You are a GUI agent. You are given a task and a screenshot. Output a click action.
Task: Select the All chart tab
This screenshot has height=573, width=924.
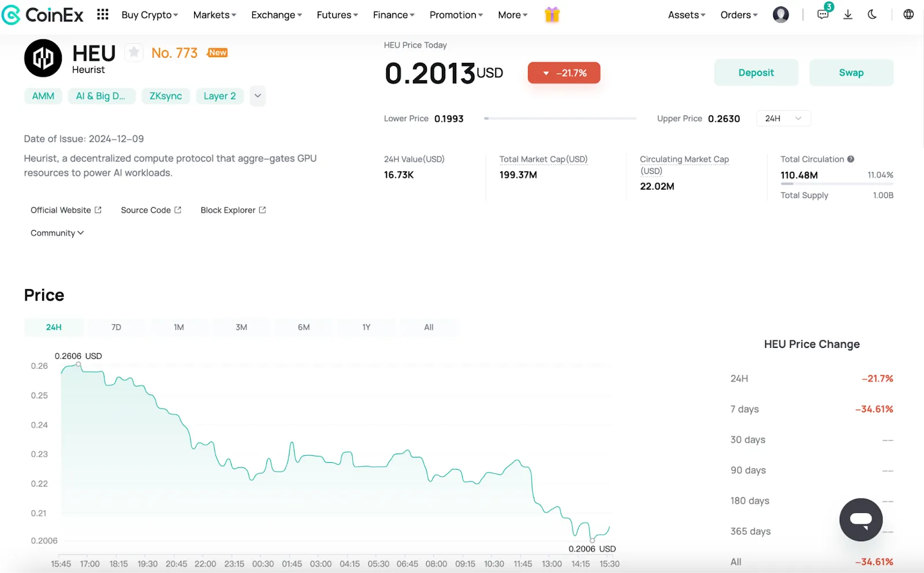tap(429, 327)
